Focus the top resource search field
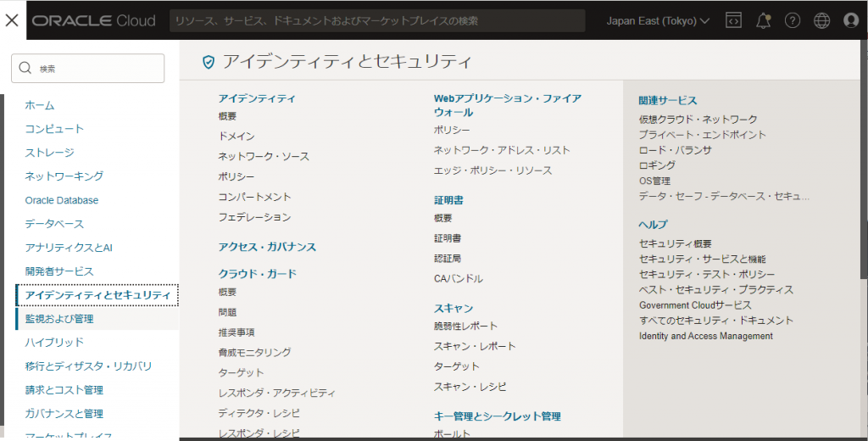Screen dimensions: 868x441 point(377,20)
